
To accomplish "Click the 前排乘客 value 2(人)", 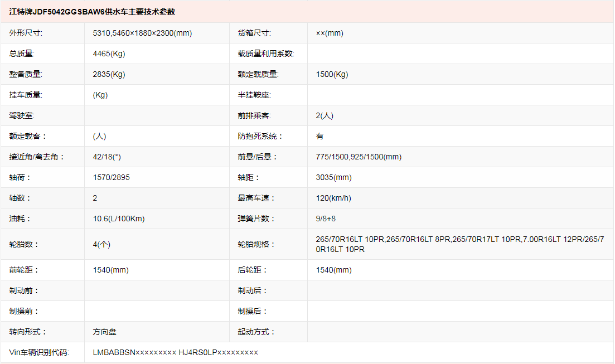I will click(x=325, y=115).
